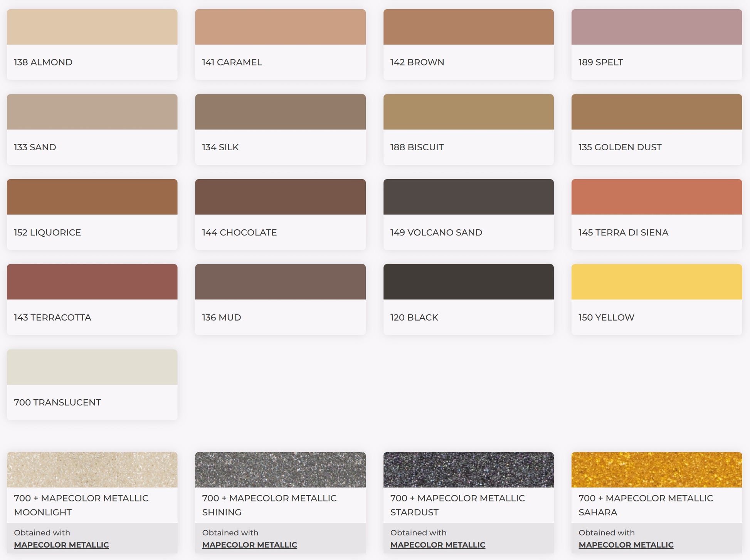The image size is (750, 560).
Task: Follow the Mapecolor Metallic link under Sahara
Action: (626, 545)
